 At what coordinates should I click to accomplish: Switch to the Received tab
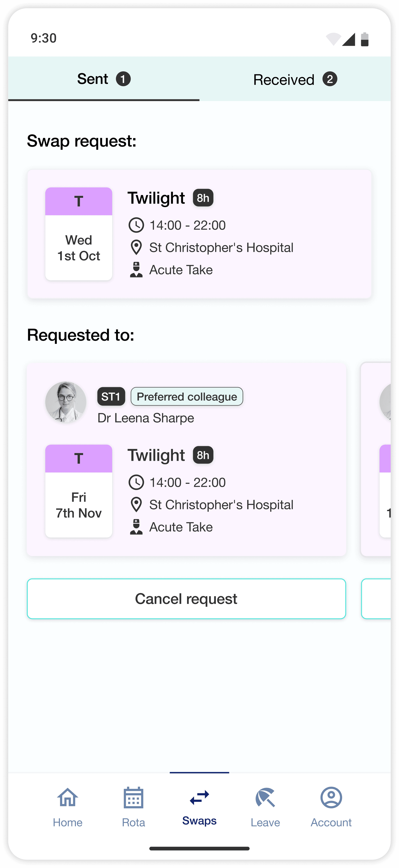295,79
